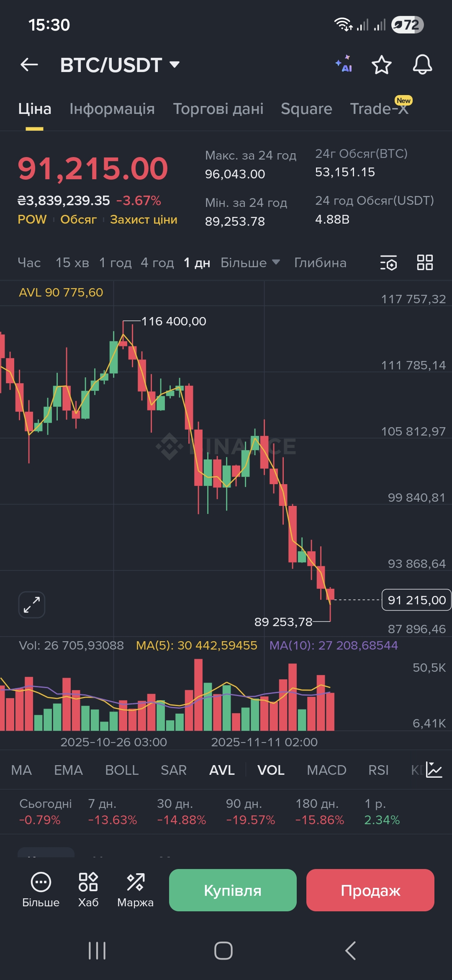Expand chart to fullscreen
Viewport: 452px width, 980px height.
32,604
